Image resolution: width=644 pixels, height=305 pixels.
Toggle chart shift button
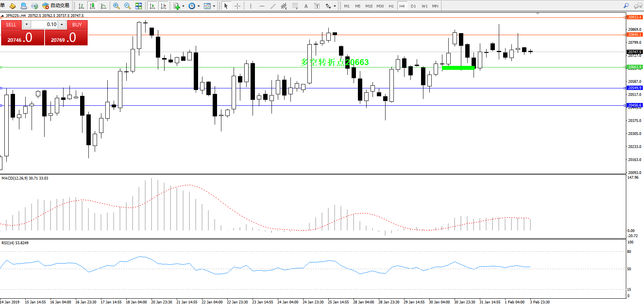click(163, 6)
